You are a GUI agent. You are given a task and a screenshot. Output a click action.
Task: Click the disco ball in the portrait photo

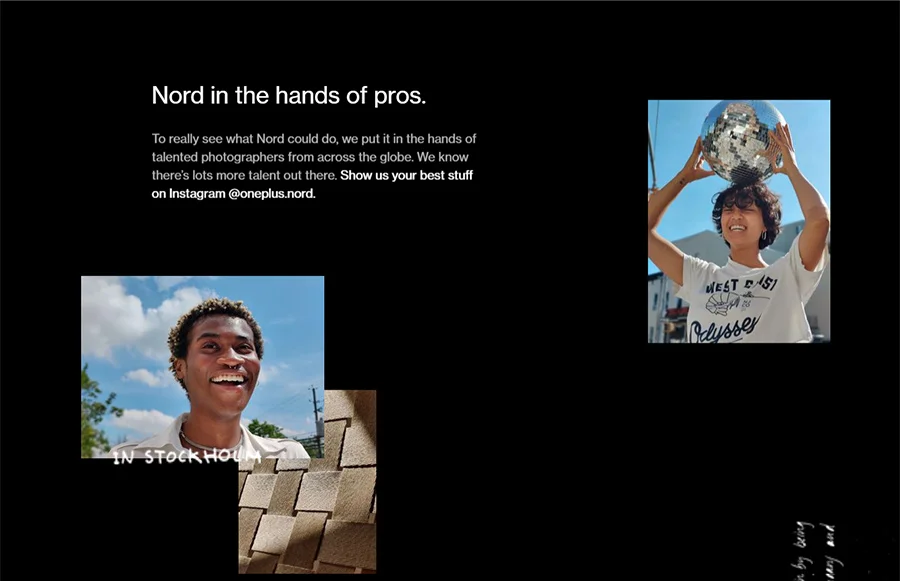click(x=743, y=141)
